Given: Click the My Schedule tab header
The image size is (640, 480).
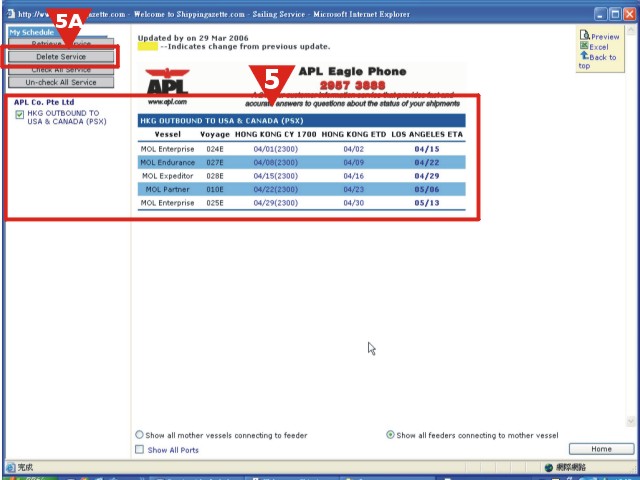Looking at the screenshot, I should point(32,32).
